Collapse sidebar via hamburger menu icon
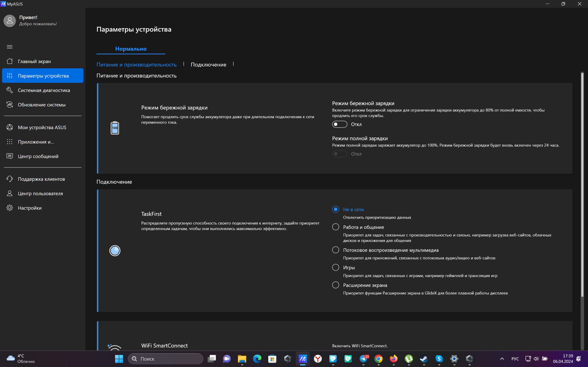The height and width of the screenshot is (367, 588). pyautogui.click(x=9, y=47)
